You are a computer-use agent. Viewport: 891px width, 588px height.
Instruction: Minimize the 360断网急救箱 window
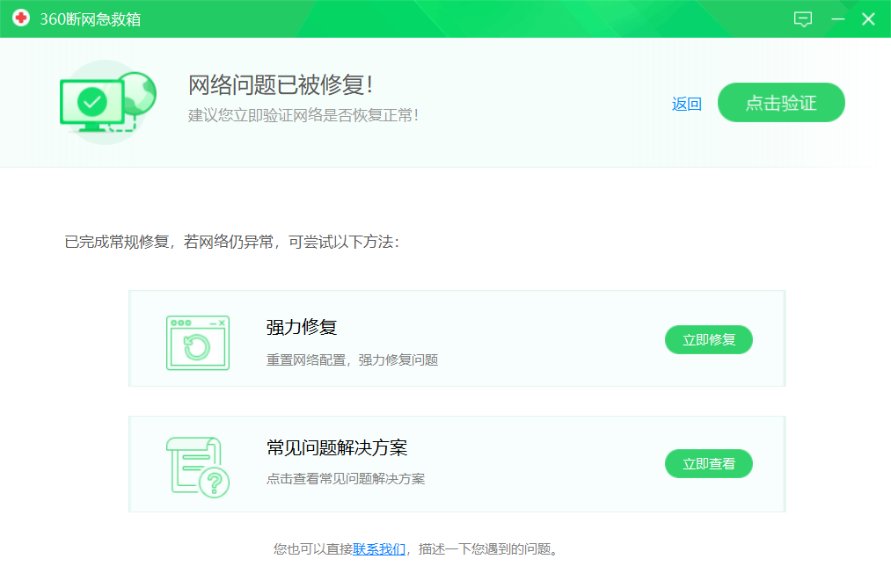[x=837, y=19]
